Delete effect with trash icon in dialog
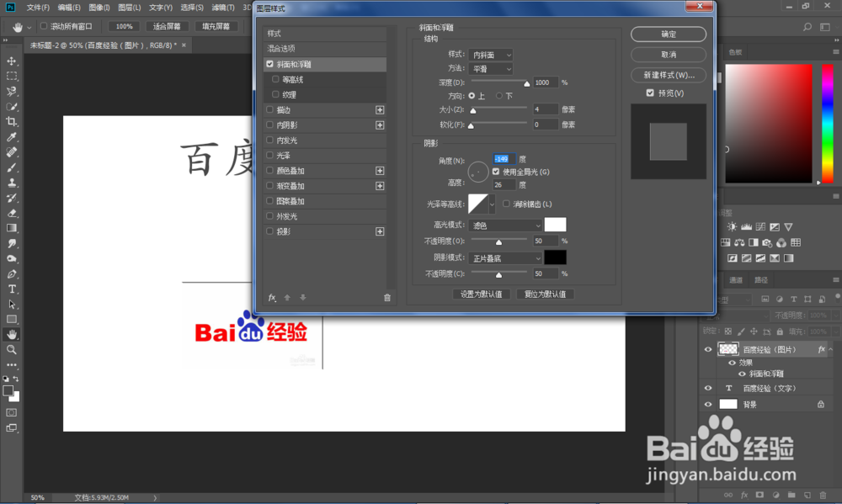This screenshot has width=842, height=504. click(387, 297)
